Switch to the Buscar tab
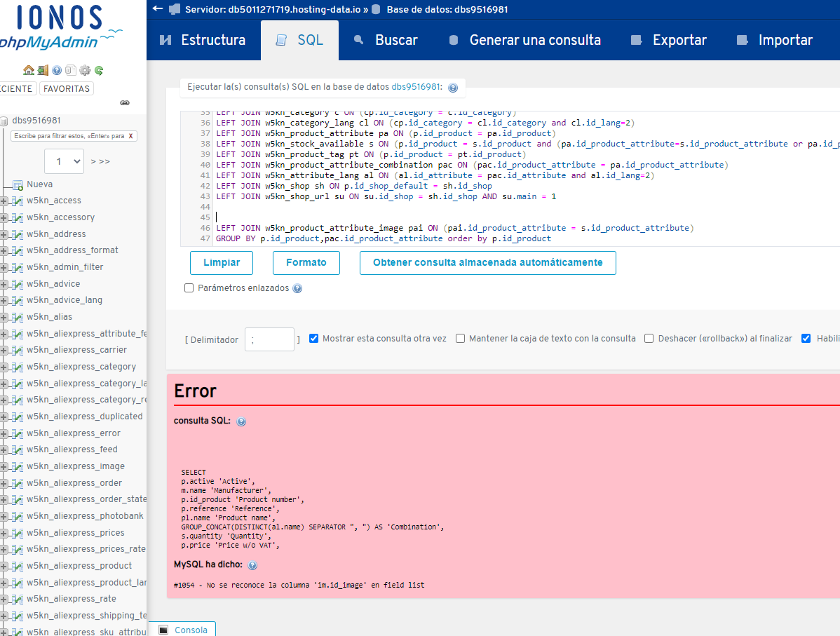The image size is (840, 636). pos(386,40)
